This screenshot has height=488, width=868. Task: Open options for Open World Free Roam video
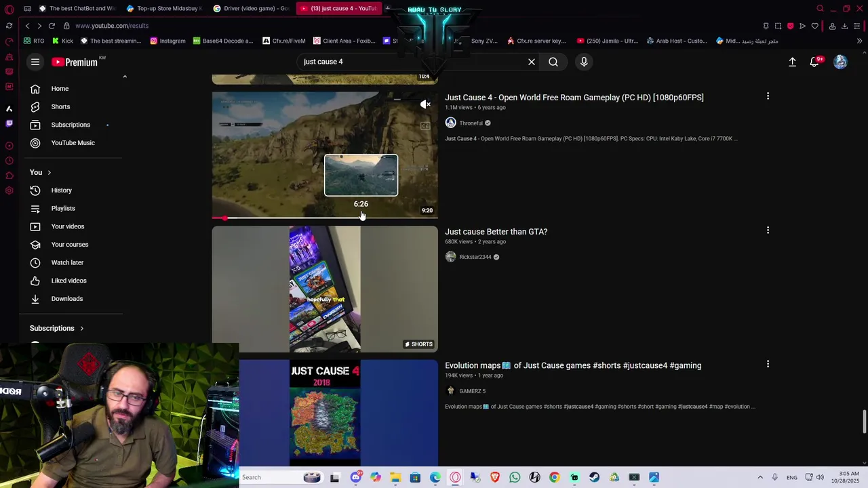tap(768, 96)
